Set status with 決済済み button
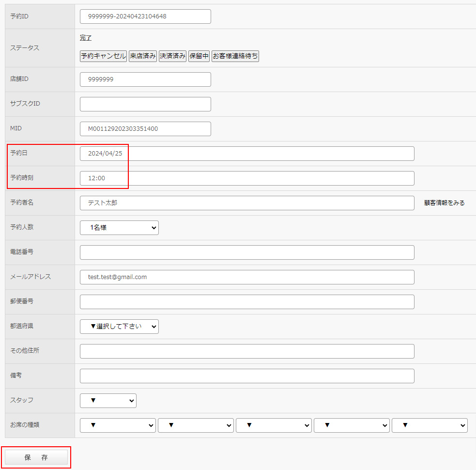Screen dimensions: 476x470 172,56
